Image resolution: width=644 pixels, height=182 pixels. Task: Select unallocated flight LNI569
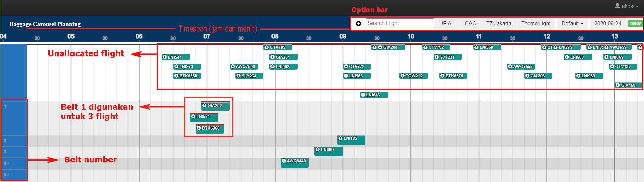click(487, 47)
